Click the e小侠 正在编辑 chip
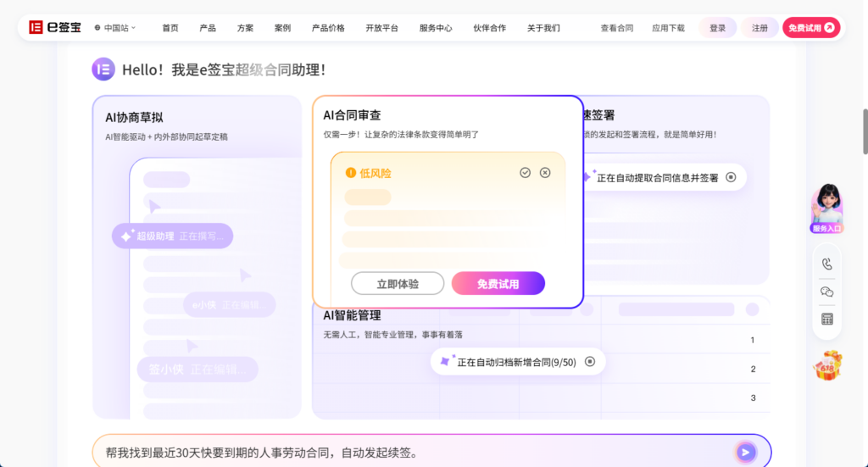The height and width of the screenshot is (467, 868). 229,305
